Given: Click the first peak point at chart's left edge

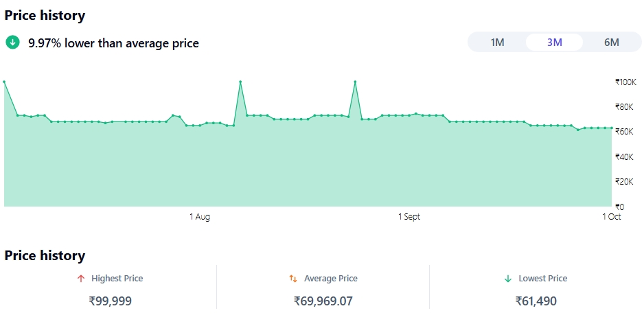Looking at the screenshot, I should (4, 82).
